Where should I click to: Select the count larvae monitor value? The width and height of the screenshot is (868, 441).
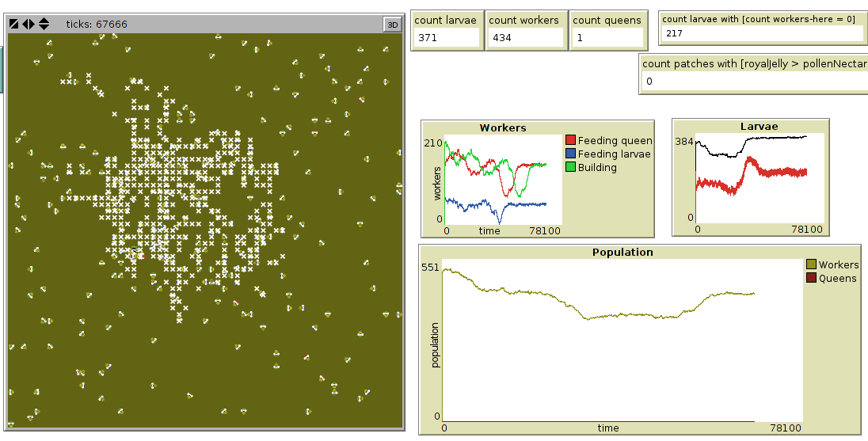coord(446,37)
